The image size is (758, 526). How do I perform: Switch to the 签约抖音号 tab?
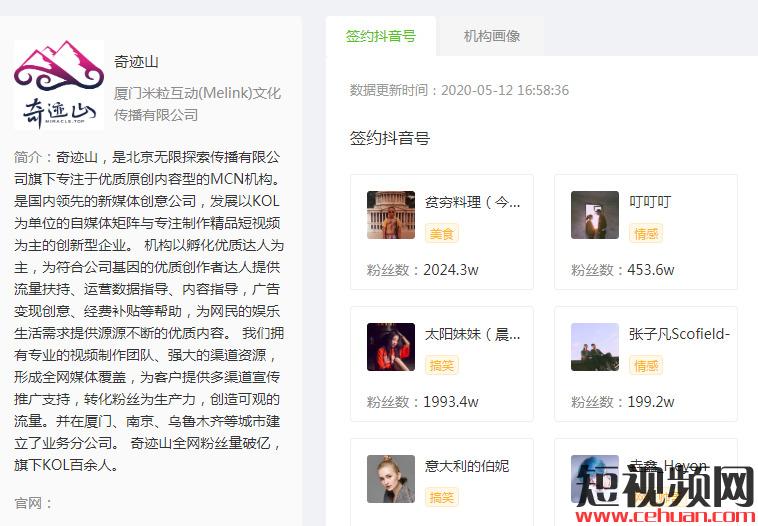pyautogui.click(x=380, y=36)
